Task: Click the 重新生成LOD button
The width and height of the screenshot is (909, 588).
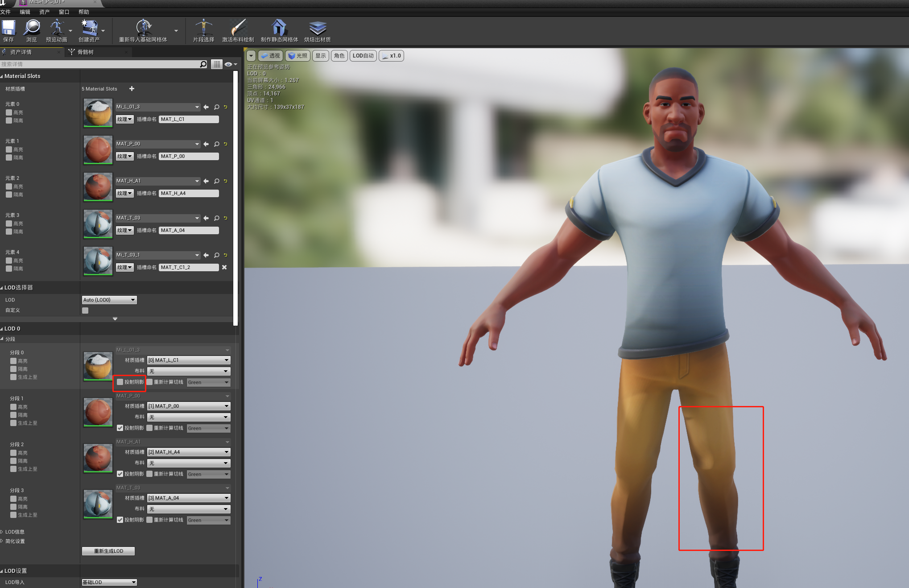Action: tap(108, 551)
